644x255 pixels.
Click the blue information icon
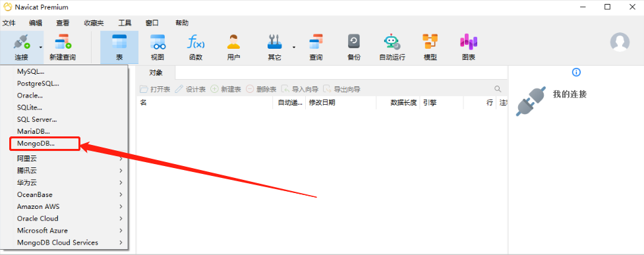[x=576, y=72]
